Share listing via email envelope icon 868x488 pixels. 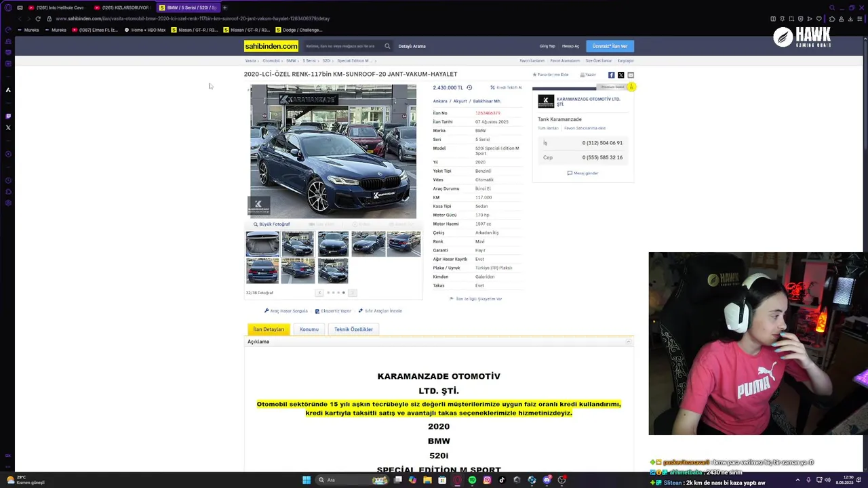click(630, 75)
